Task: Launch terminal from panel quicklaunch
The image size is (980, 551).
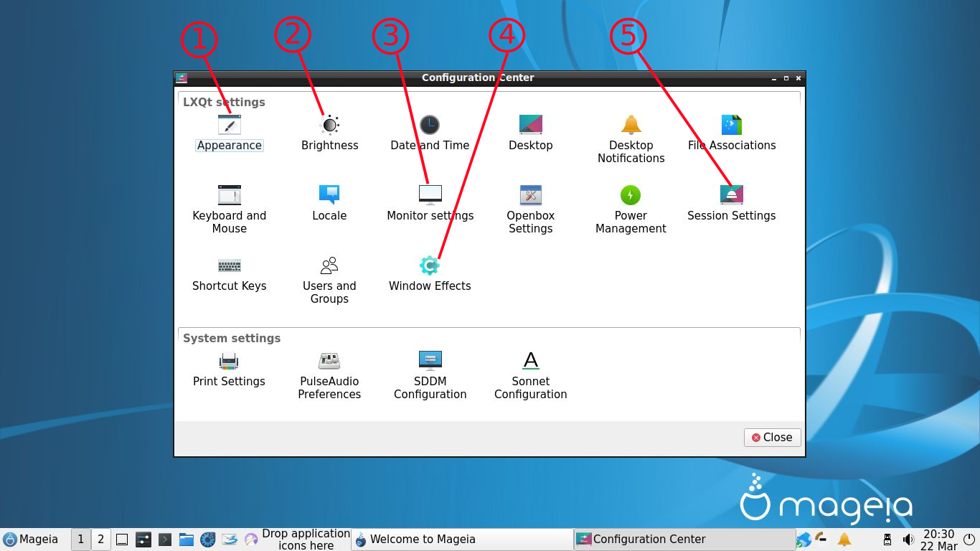Action: click(165, 540)
